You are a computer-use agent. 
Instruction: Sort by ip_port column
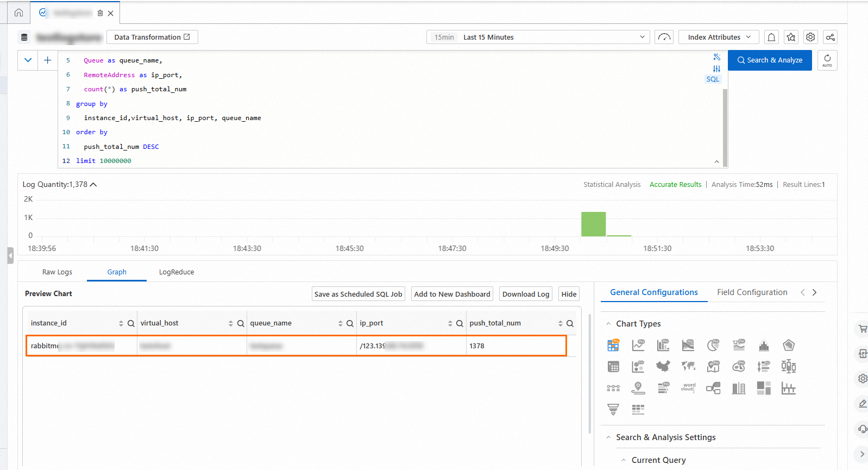pyautogui.click(x=450, y=323)
